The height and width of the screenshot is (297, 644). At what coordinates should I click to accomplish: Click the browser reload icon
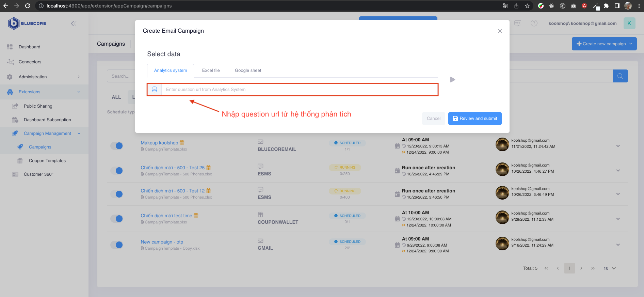coord(28,6)
